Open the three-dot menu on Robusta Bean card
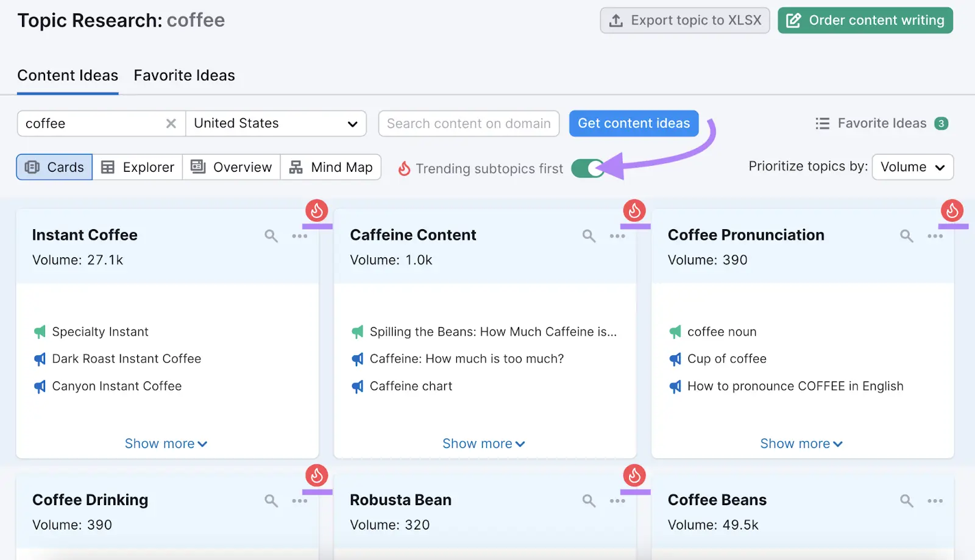Screen dimensions: 975x560 point(617,500)
